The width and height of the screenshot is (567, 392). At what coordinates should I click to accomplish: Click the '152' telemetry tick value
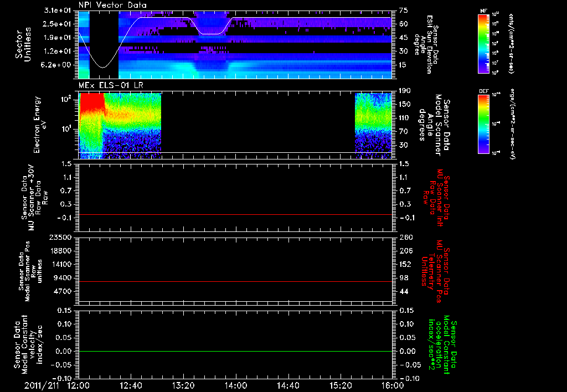point(405,264)
